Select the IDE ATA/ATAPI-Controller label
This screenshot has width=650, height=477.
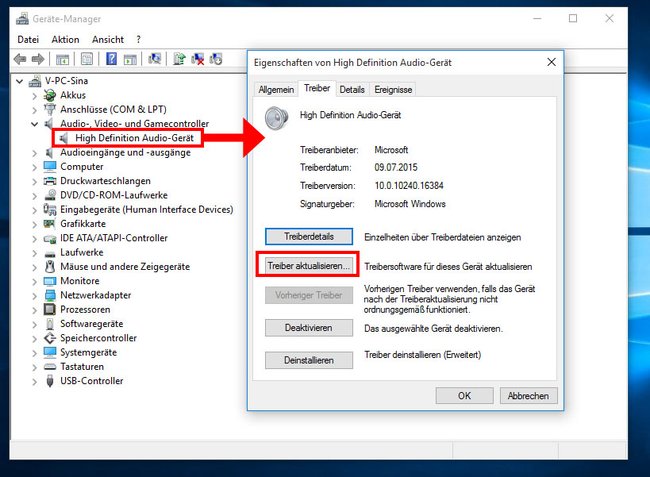(114, 238)
